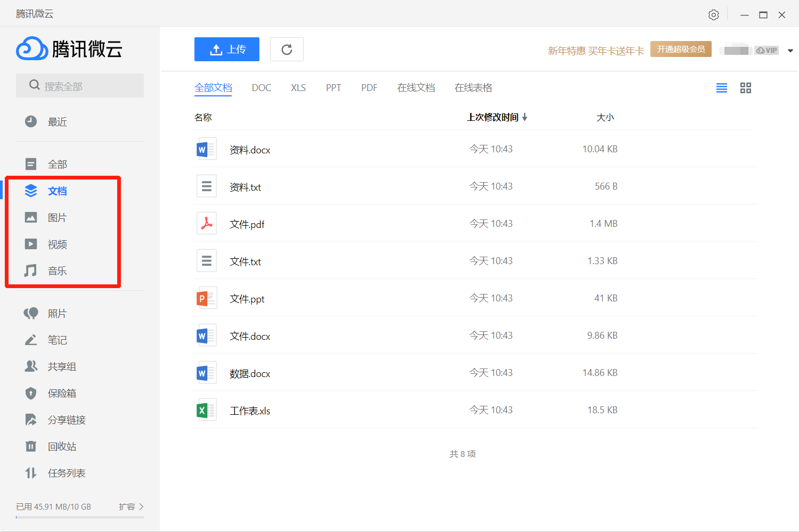
Task: Maximize the Weiyun window
Action: click(763, 15)
